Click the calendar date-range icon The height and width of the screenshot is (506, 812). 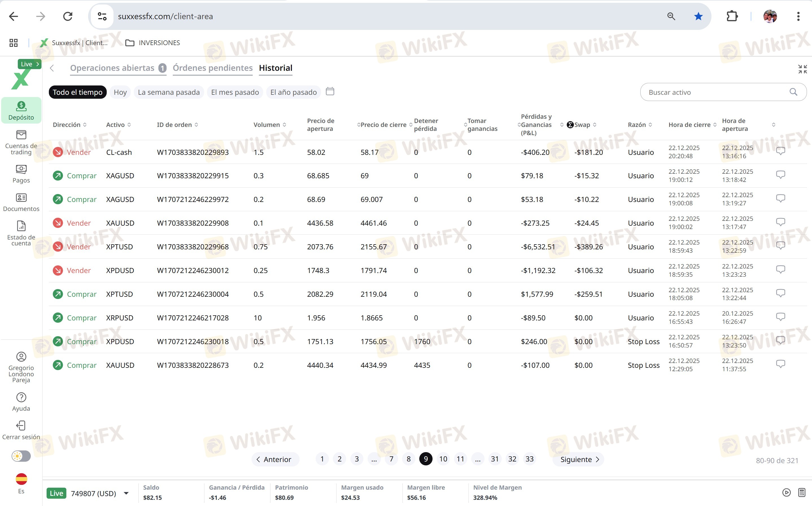330,91
